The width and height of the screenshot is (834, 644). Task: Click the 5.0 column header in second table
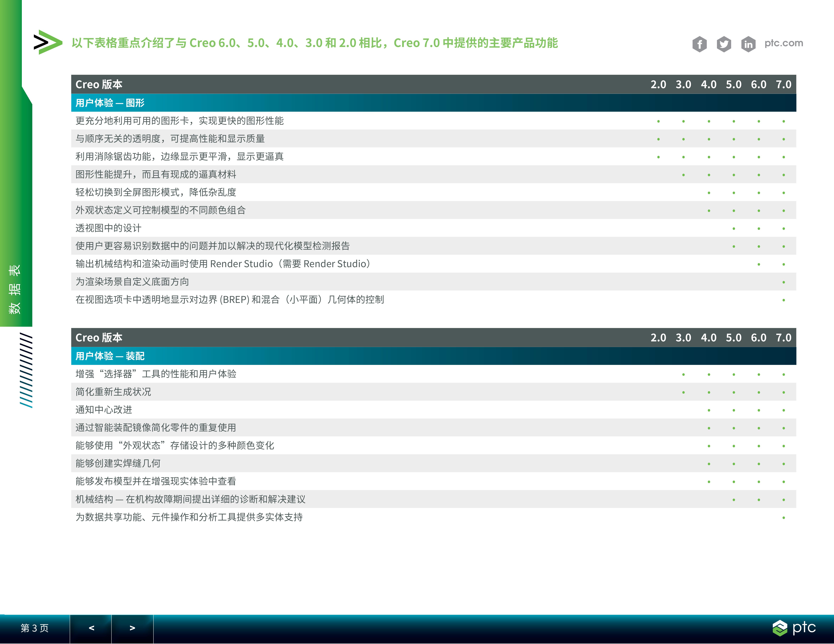pos(734,338)
